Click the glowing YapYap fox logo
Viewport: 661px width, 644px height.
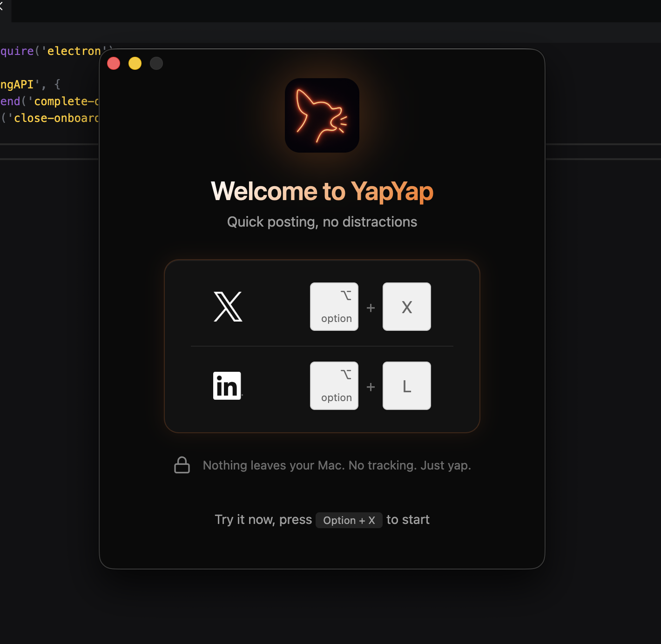coord(322,115)
